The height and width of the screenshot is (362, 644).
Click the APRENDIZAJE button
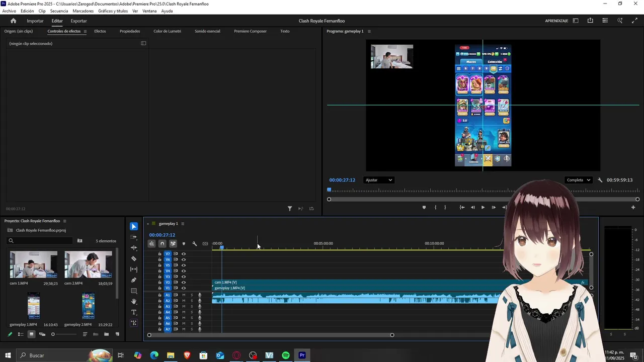556,21
